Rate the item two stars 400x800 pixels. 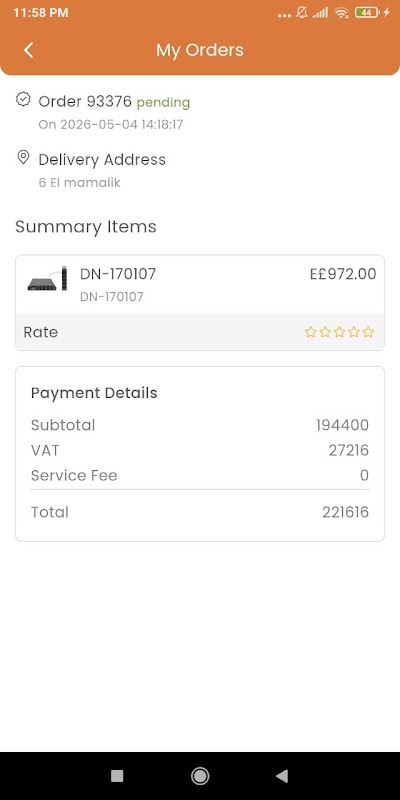325,332
